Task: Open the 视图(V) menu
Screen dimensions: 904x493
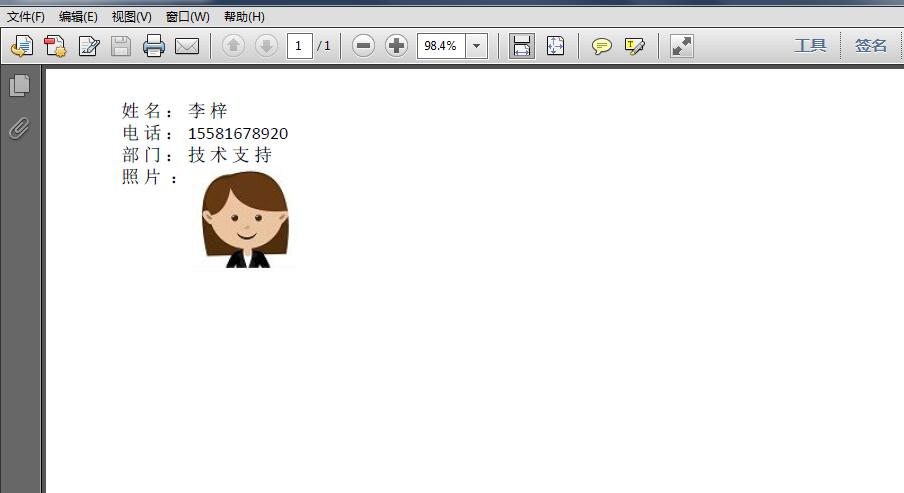Action: tap(131, 17)
